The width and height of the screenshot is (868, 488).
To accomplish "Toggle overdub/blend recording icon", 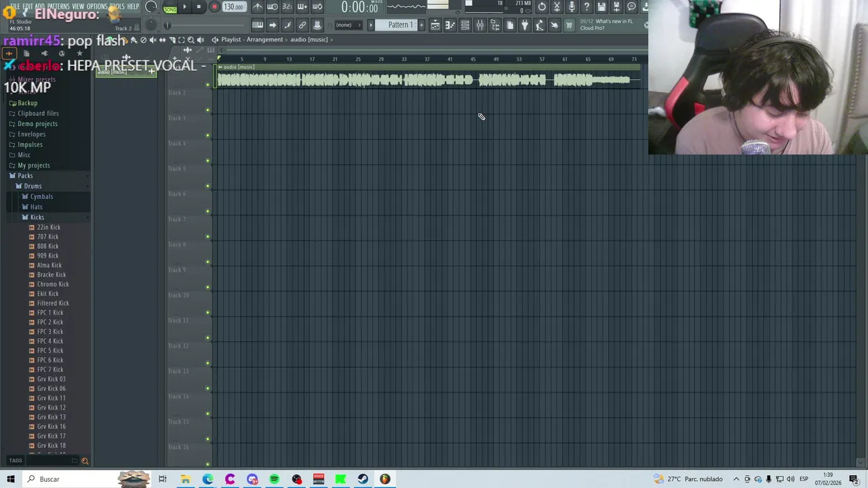I will pyautogui.click(x=302, y=7).
